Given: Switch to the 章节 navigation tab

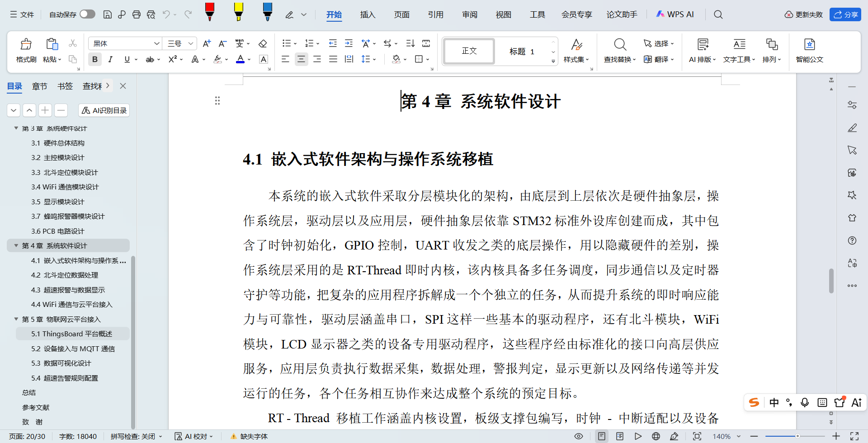Looking at the screenshot, I should point(40,86).
